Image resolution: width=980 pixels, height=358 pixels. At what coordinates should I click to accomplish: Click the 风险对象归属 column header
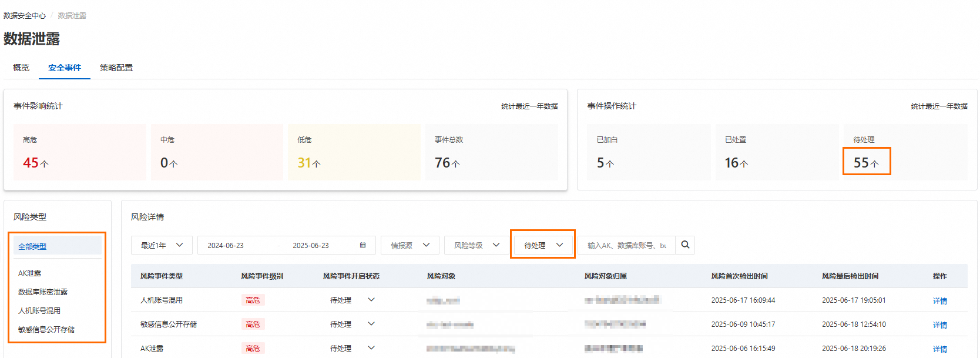[606, 276]
